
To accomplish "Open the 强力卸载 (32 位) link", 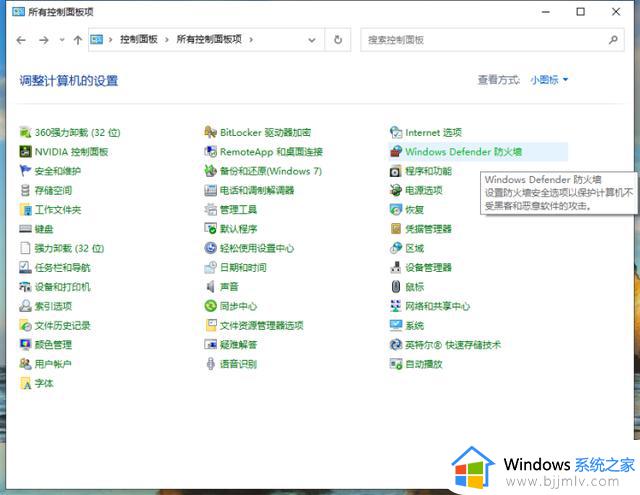I will click(x=69, y=248).
